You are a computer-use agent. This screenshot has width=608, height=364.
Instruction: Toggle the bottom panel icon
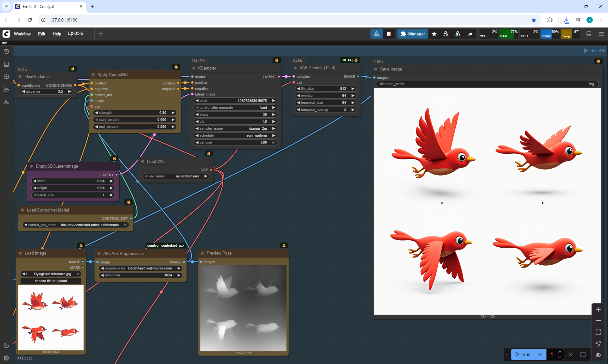click(589, 34)
